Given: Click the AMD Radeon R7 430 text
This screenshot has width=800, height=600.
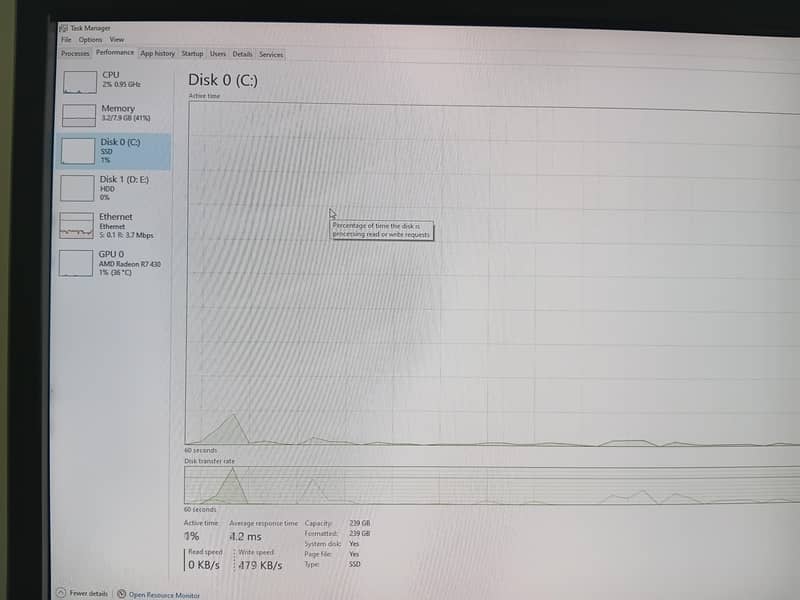Looking at the screenshot, I should point(130,264).
